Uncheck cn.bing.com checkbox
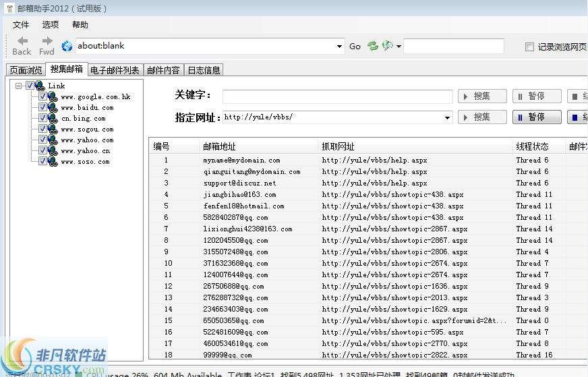This screenshot has width=588, height=377. coord(42,118)
